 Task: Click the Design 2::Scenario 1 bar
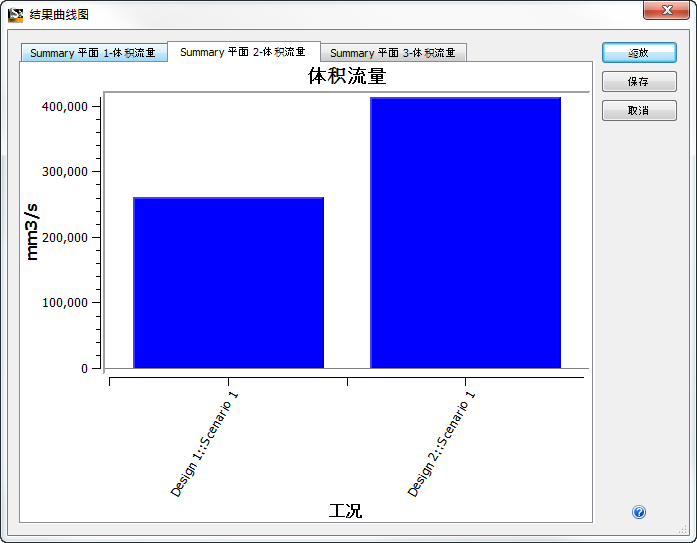465,233
